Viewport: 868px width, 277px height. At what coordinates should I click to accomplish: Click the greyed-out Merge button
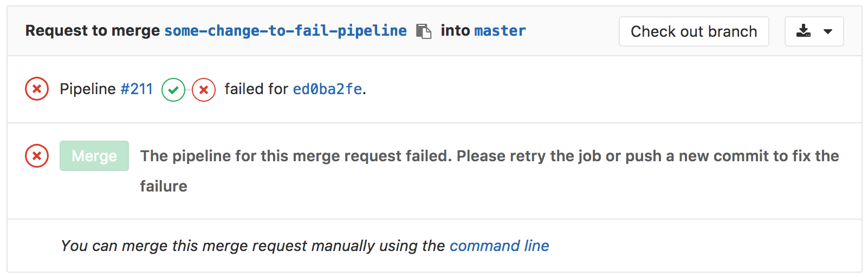[x=94, y=156]
